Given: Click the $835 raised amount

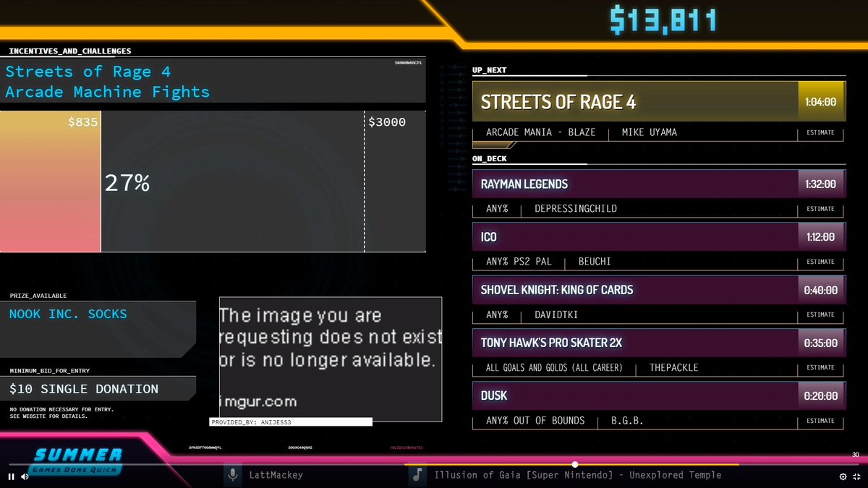Looking at the screenshot, I should pyautogui.click(x=82, y=122).
